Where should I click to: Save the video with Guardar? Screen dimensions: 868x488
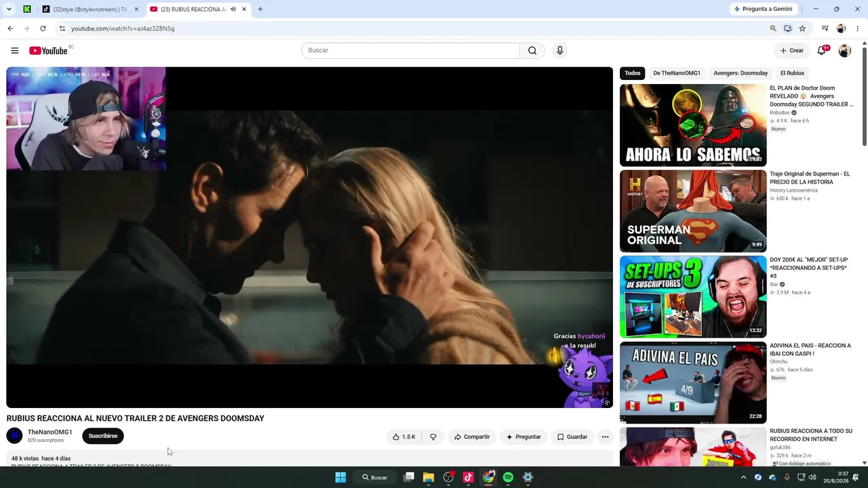(x=572, y=437)
